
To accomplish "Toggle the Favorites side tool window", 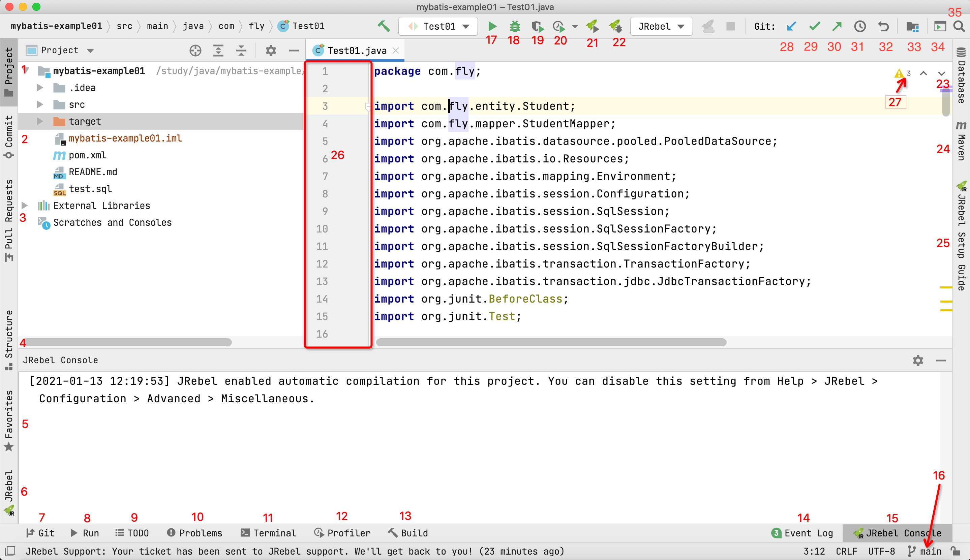I will [x=9, y=421].
